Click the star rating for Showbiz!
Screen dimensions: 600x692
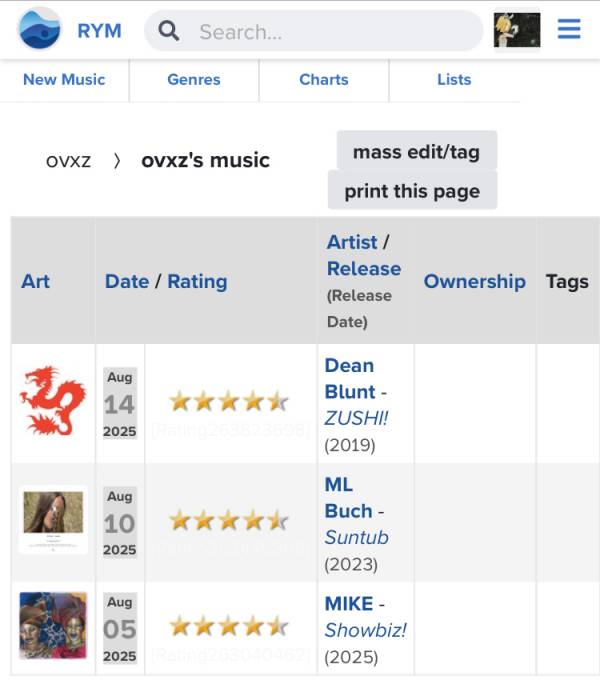tap(229, 626)
